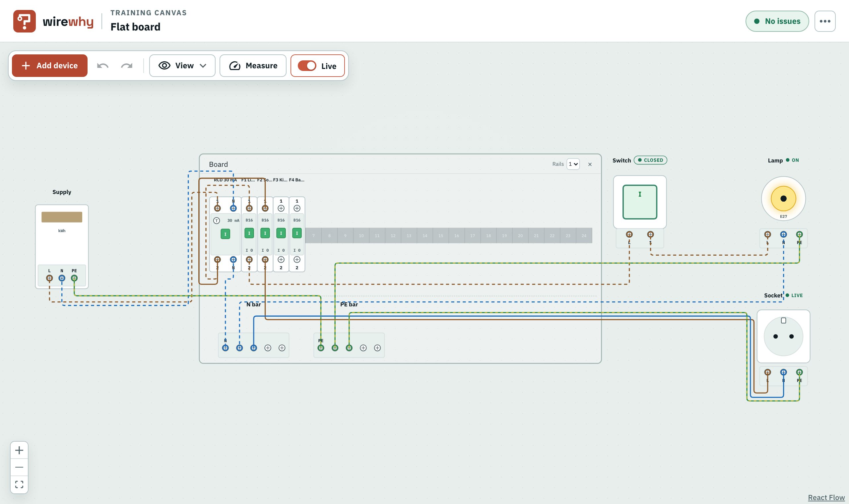Click the Switch L terminal

[x=629, y=234]
